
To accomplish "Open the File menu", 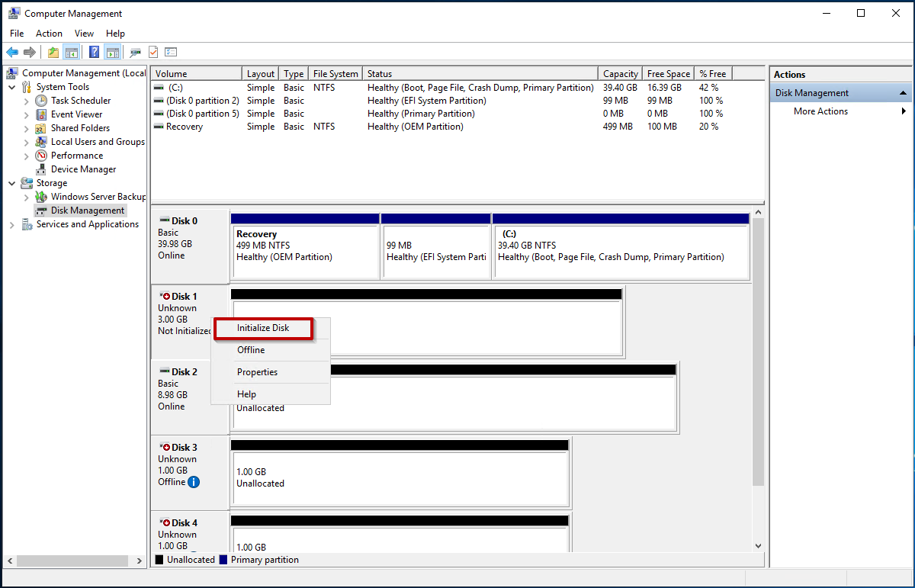I will point(17,34).
